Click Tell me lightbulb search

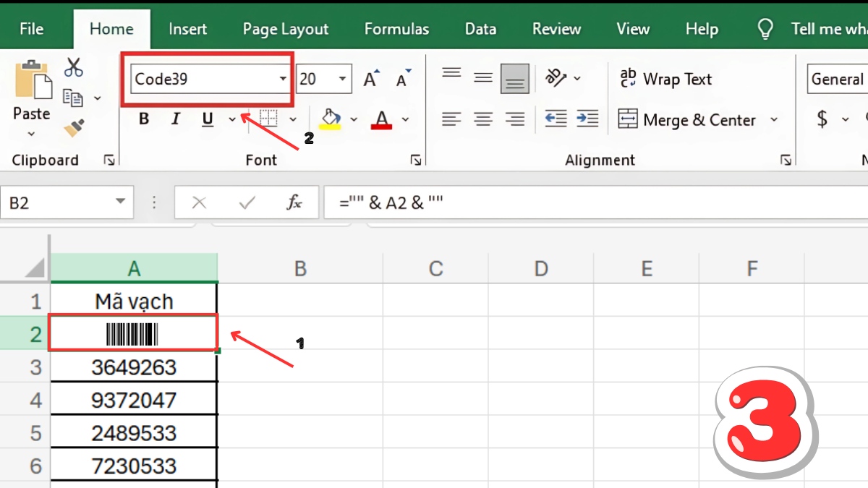tap(765, 29)
